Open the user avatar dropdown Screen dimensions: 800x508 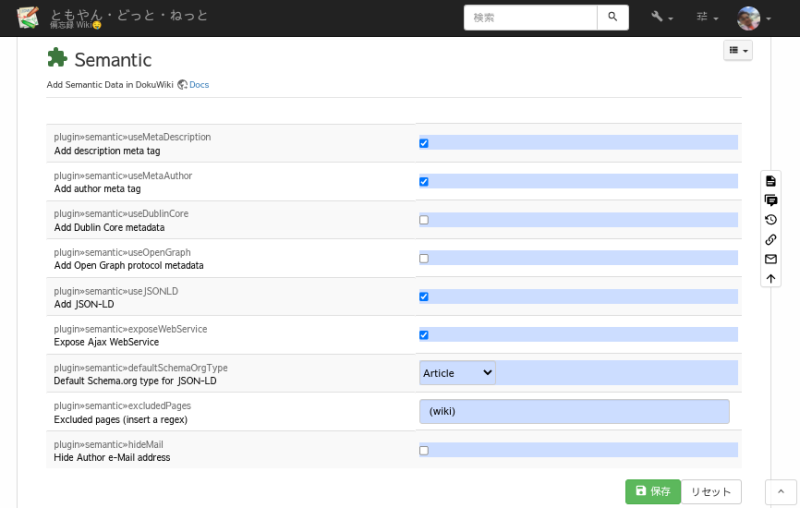(754, 18)
